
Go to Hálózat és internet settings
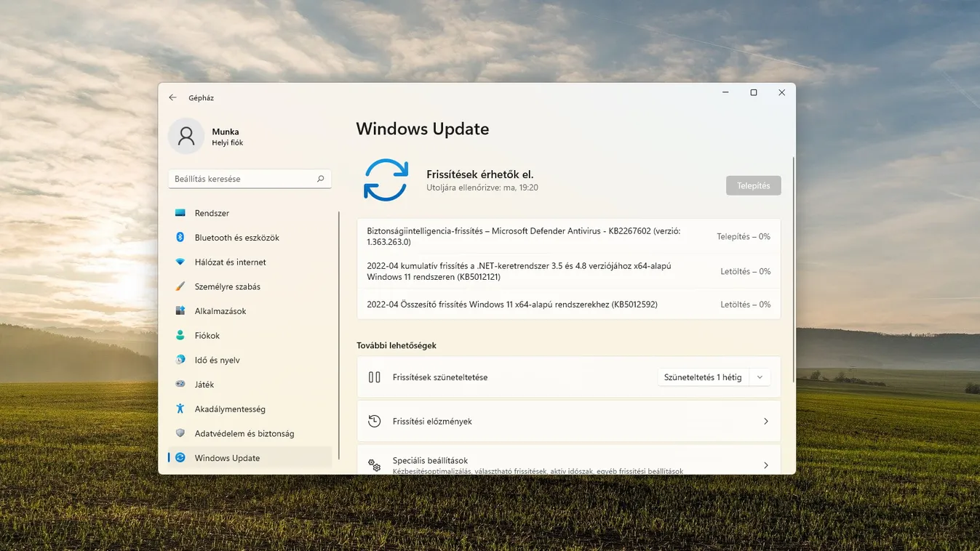coord(250,262)
